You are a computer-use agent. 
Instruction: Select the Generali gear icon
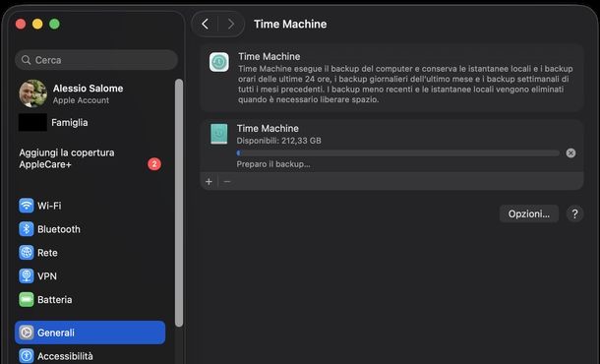click(x=27, y=333)
